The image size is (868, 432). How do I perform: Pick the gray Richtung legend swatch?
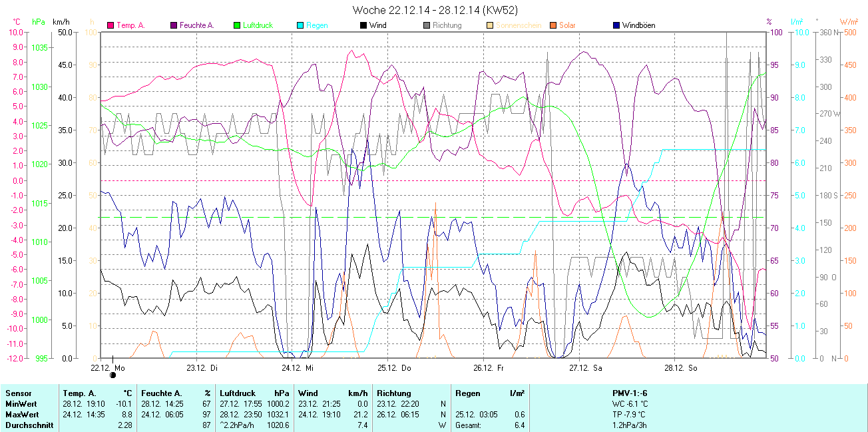(x=427, y=26)
